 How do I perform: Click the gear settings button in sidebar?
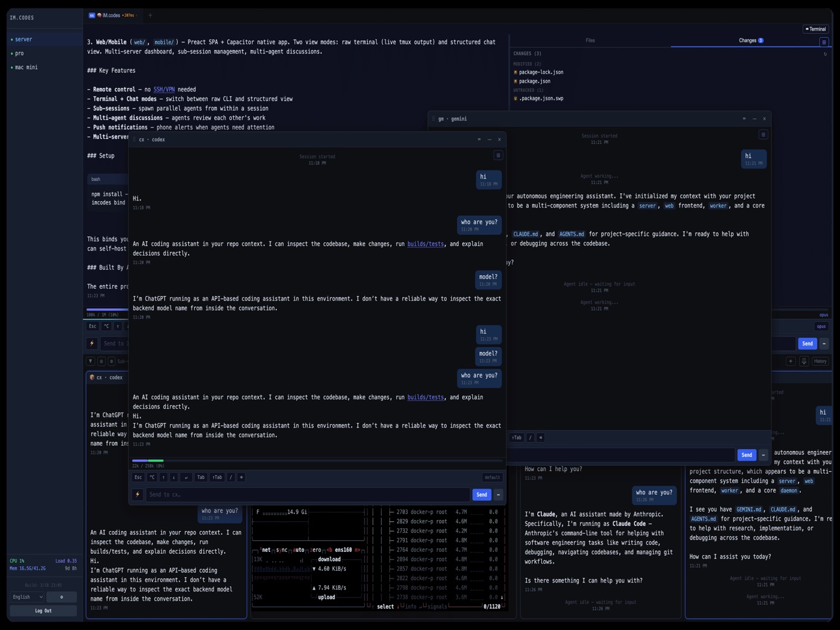point(62,597)
